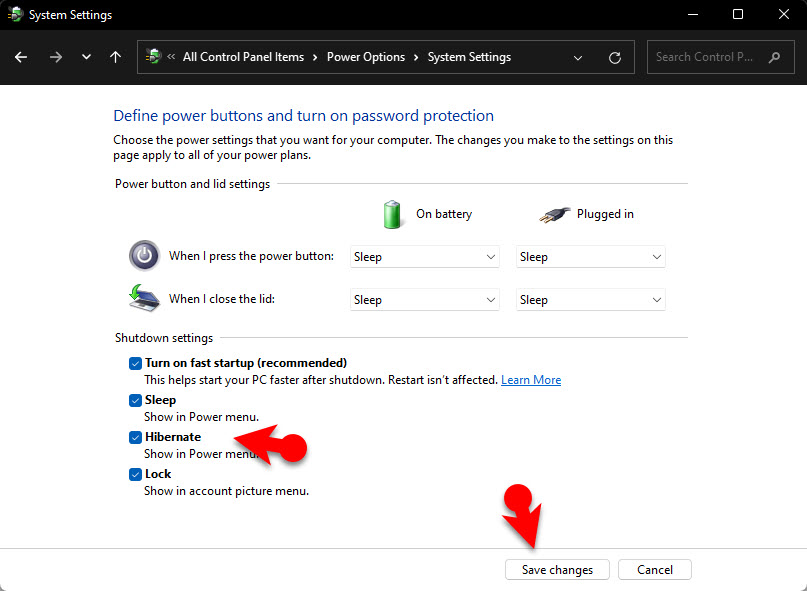Select the System Settings breadcrumb

click(x=469, y=57)
